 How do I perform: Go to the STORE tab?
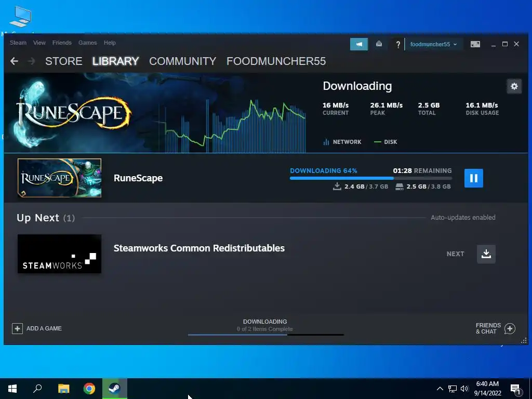[63, 61]
